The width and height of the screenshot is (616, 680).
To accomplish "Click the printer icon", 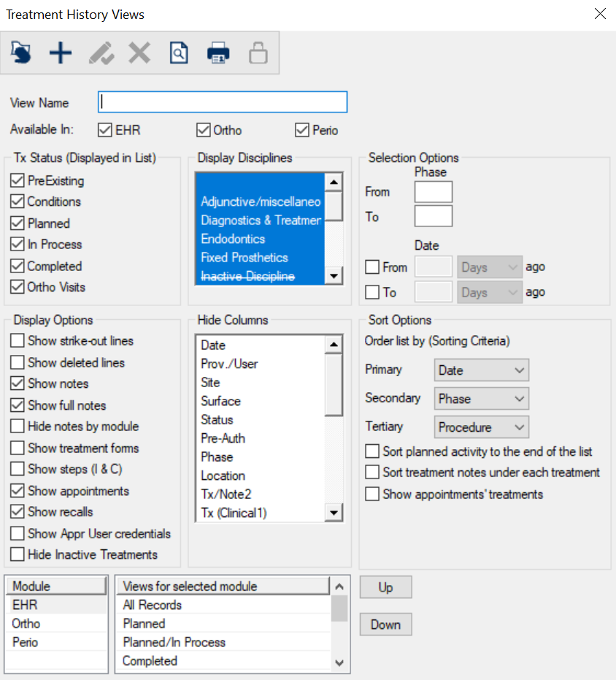I will click(x=218, y=53).
